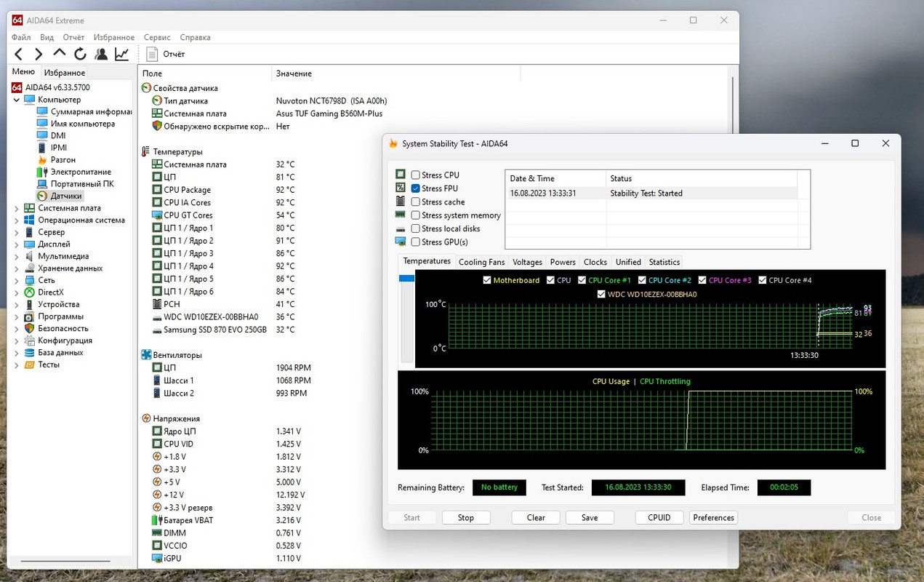
Task: Open the Справка menu
Action: point(195,37)
